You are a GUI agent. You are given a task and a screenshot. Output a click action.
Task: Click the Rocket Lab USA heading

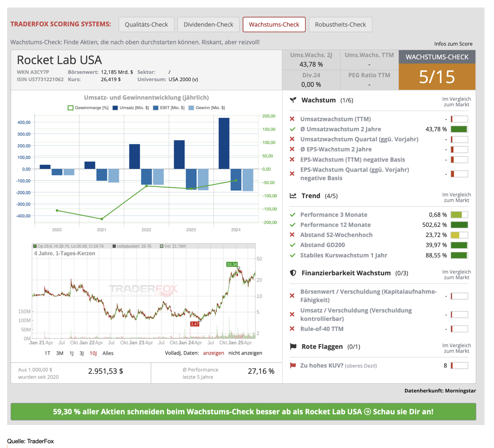click(x=59, y=60)
